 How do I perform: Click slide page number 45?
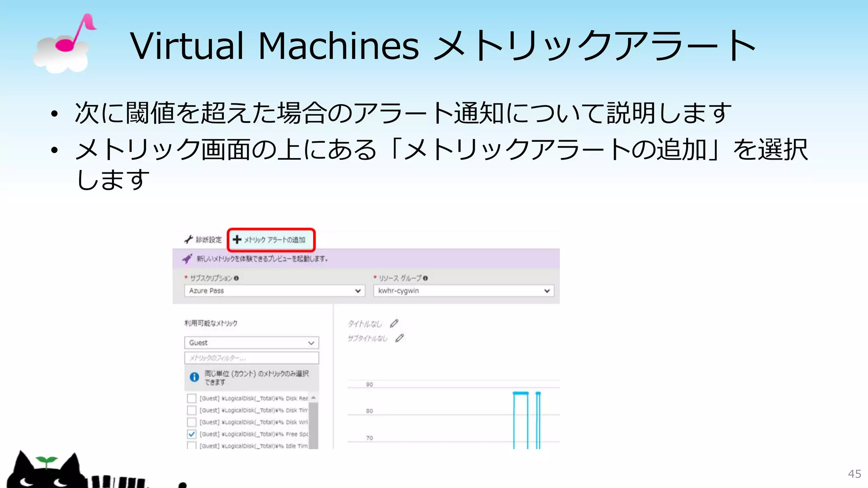tap(854, 474)
